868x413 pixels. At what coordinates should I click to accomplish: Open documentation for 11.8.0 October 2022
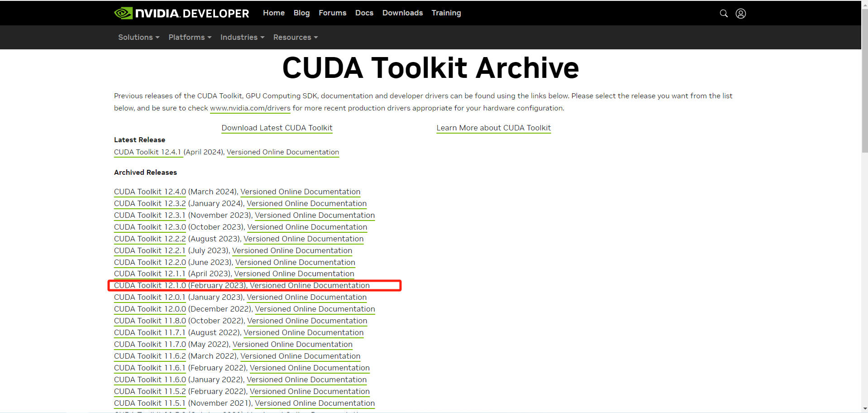[x=307, y=321]
